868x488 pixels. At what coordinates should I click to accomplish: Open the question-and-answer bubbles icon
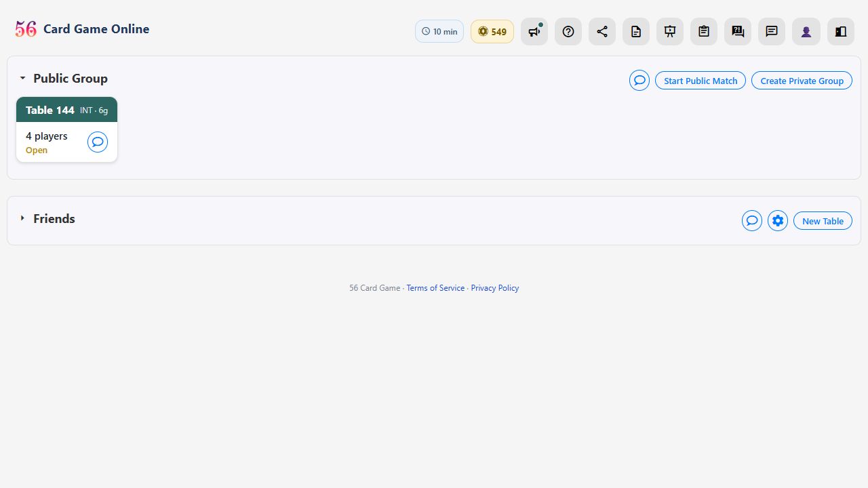pyautogui.click(x=738, y=31)
